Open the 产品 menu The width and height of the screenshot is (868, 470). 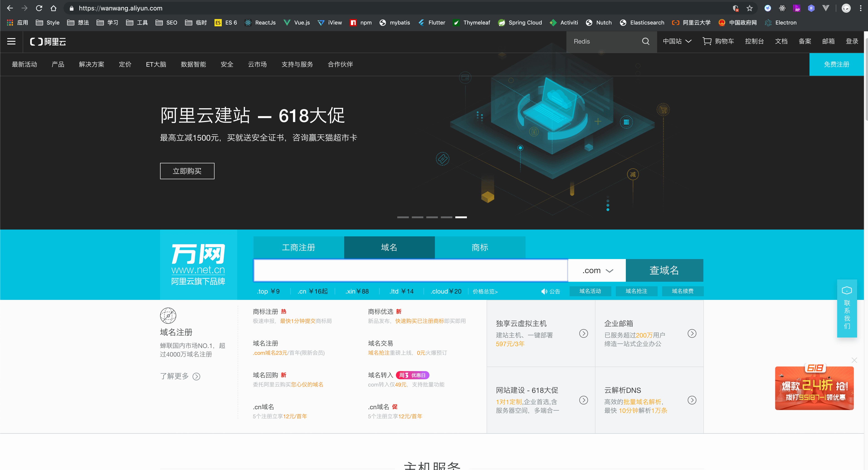point(58,64)
